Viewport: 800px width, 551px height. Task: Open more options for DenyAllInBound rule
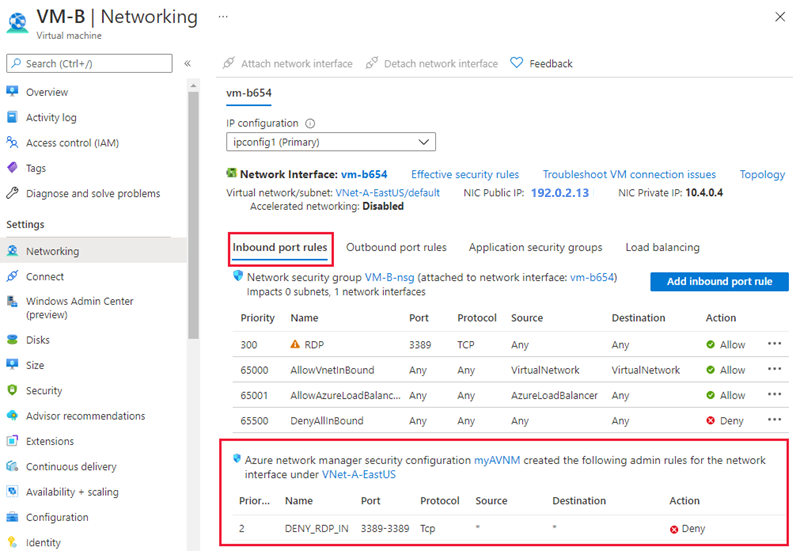point(774,420)
